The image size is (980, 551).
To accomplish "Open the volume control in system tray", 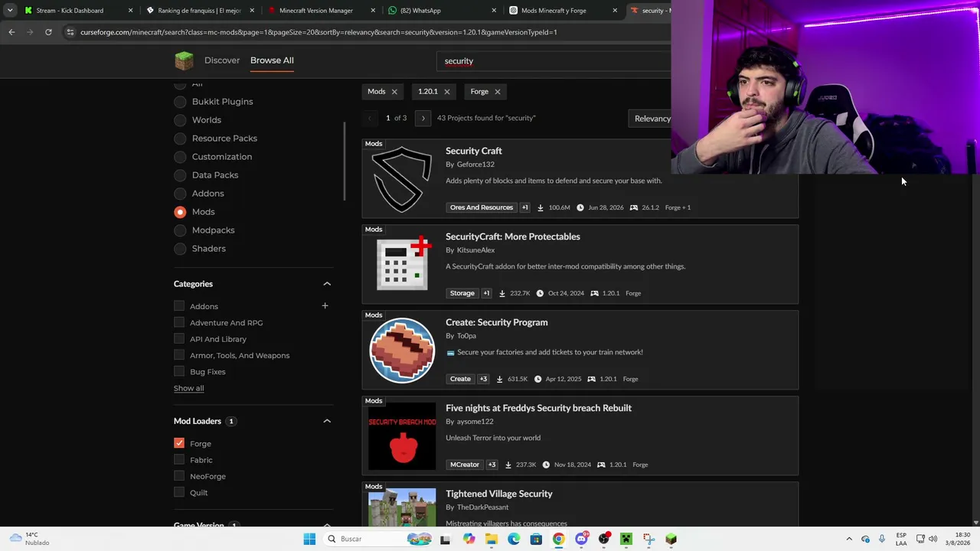I will click(933, 539).
